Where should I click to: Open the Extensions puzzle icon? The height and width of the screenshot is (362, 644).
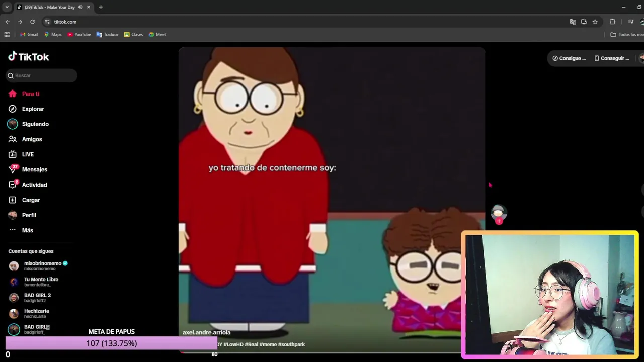(x=612, y=22)
